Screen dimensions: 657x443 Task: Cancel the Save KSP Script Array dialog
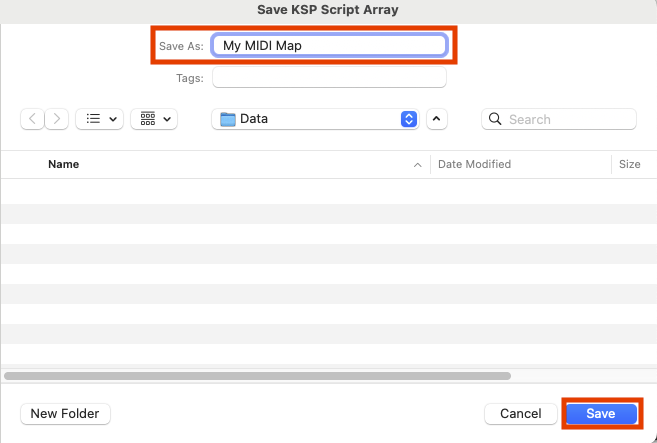click(x=520, y=413)
